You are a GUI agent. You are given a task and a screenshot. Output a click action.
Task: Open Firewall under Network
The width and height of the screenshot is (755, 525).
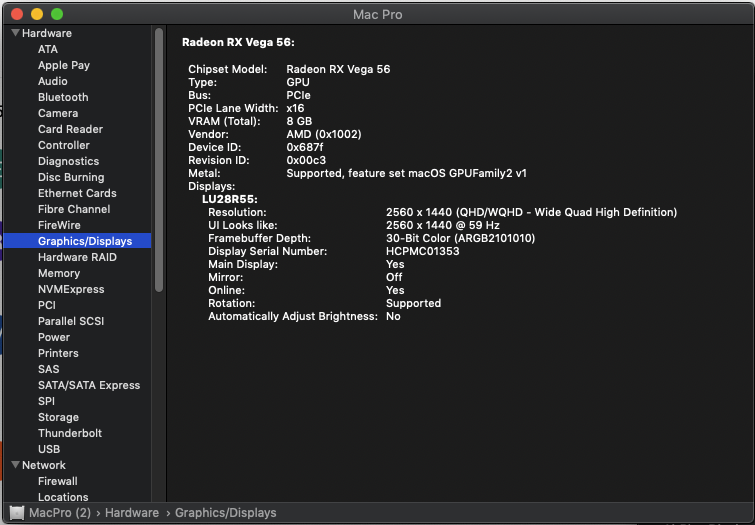58,481
